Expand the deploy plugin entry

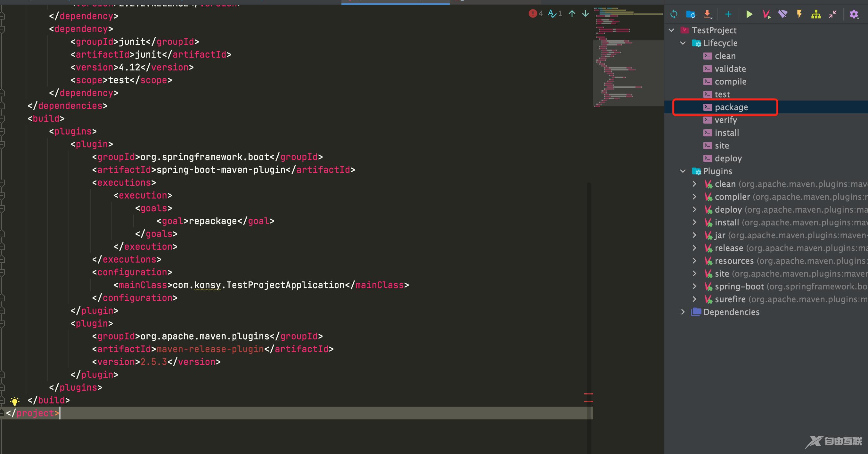tap(694, 209)
